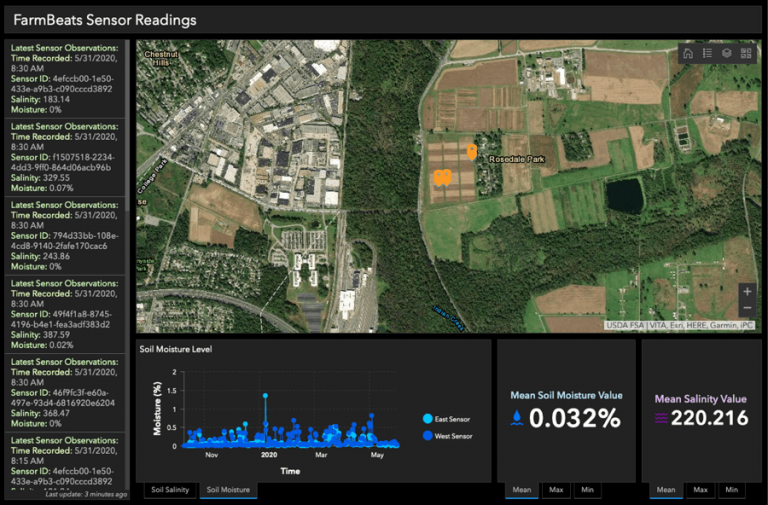Click the Time axis title below chart
This screenshot has height=505, width=768.
click(x=290, y=471)
